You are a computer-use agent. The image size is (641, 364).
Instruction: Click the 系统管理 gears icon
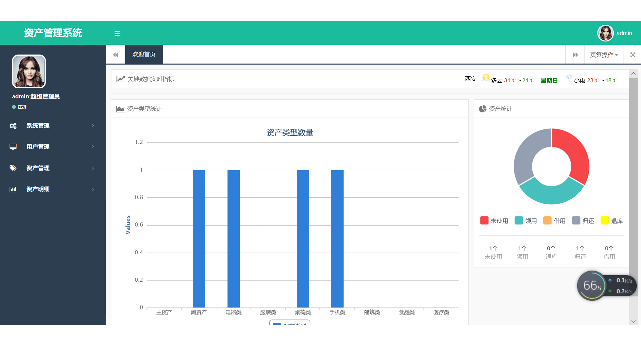coord(13,126)
